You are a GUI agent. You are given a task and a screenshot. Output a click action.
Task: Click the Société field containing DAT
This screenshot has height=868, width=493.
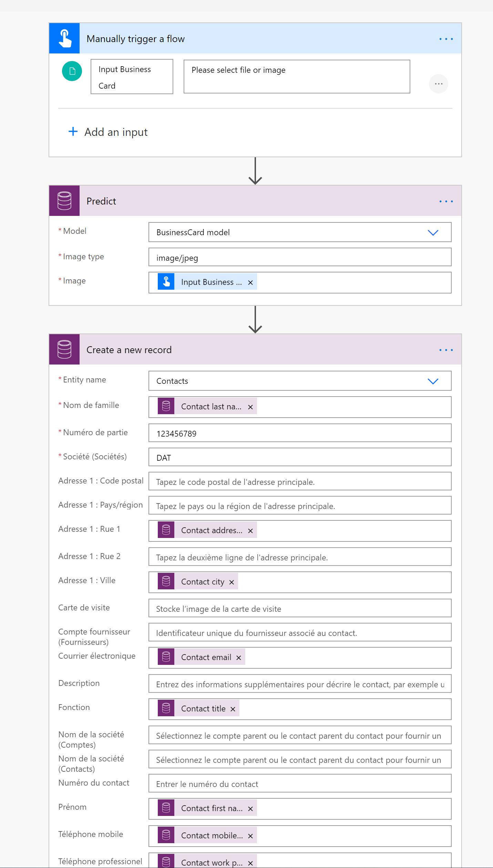point(300,457)
